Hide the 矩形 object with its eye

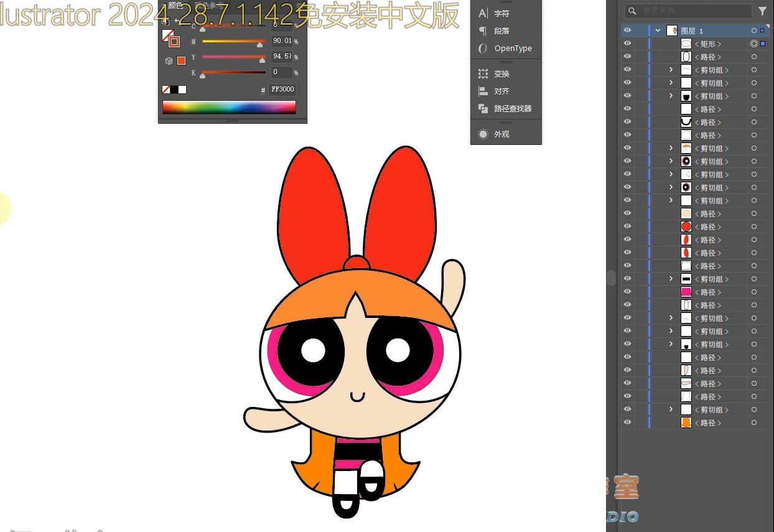point(627,44)
